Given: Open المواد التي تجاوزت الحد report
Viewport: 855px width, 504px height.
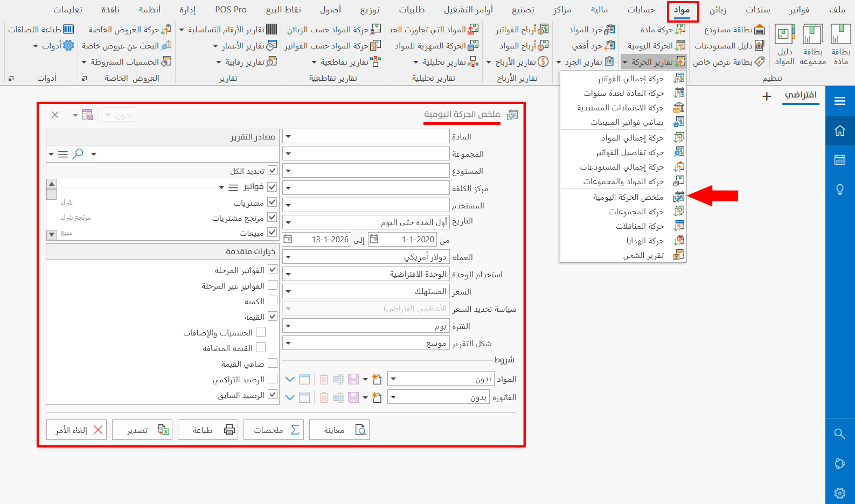Looking at the screenshot, I should pos(434,30).
